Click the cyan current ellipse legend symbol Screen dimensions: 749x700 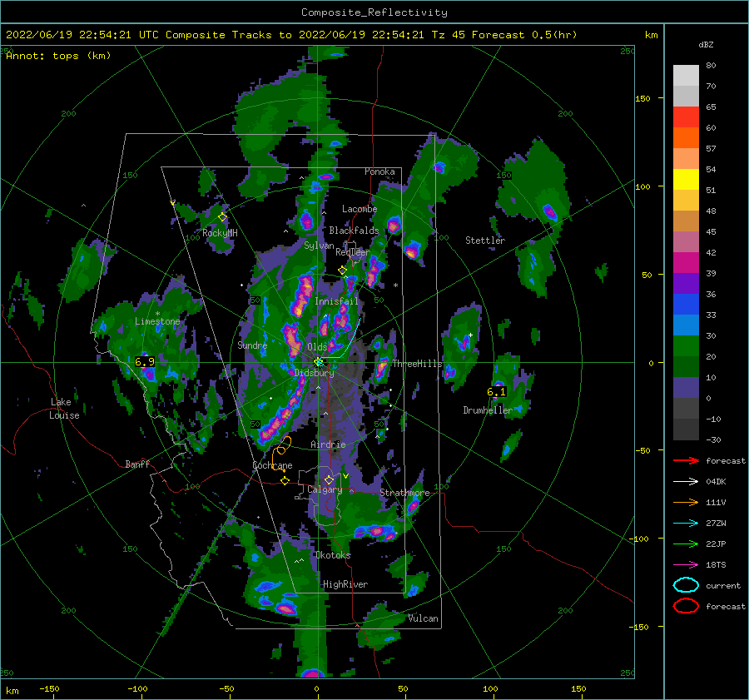point(686,585)
